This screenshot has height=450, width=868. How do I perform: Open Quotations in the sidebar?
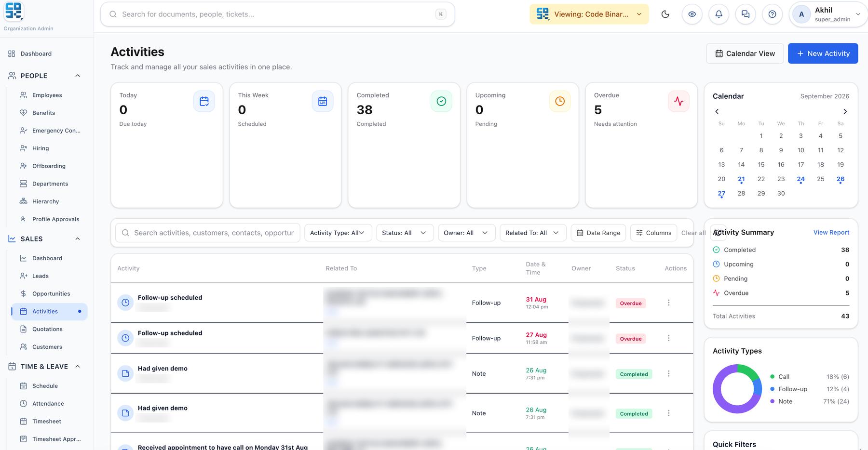47,329
